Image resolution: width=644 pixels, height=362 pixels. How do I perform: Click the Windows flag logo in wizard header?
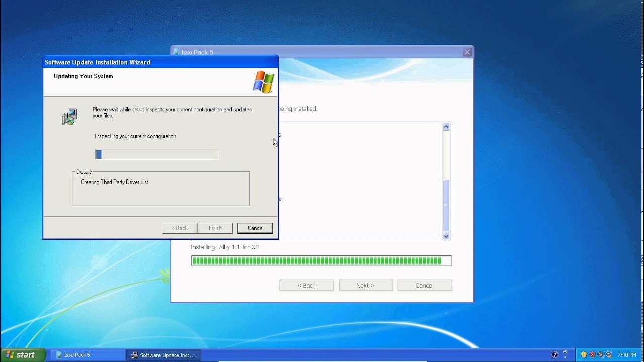[x=264, y=82]
